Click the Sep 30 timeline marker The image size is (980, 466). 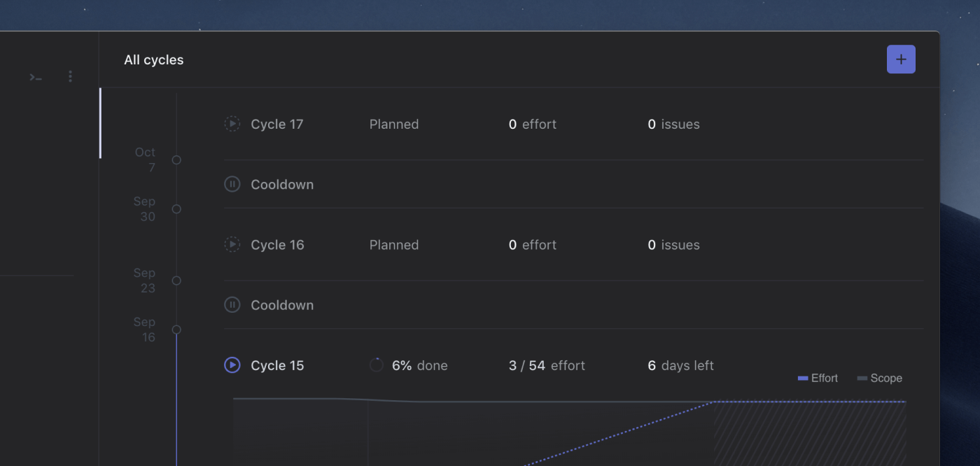[176, 209]
